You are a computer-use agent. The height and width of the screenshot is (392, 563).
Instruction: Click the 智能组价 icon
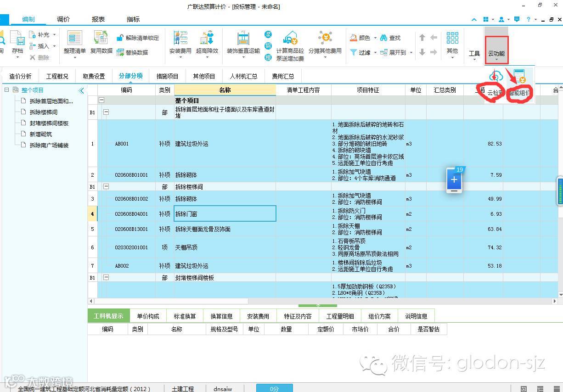coord(520,77)
